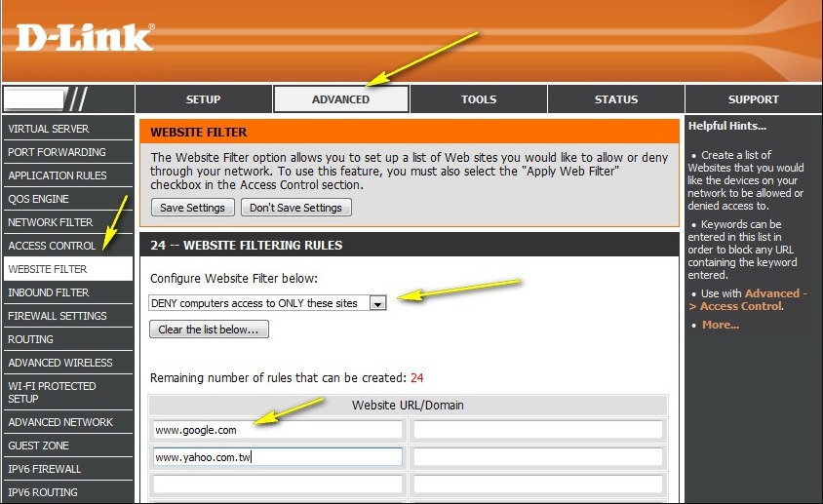Open the TOOLS tab
This screenshot has height=504, width=823.
[x=479, y=99]
